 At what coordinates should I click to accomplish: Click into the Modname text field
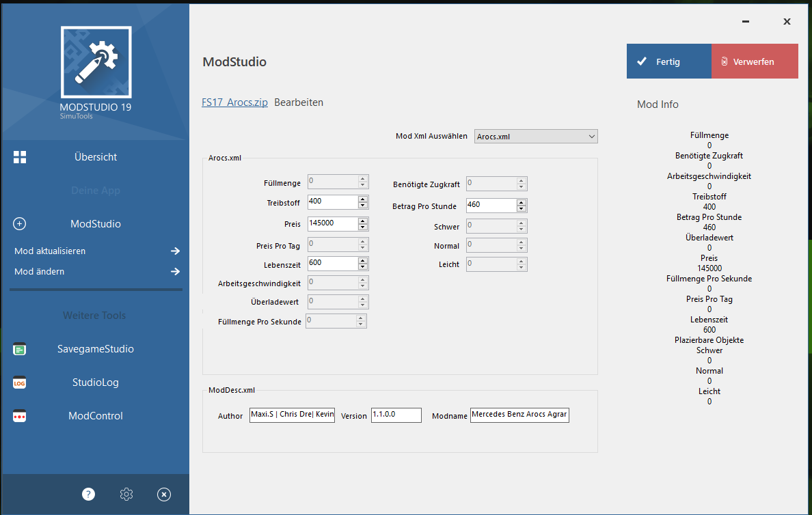pos(519,415)
